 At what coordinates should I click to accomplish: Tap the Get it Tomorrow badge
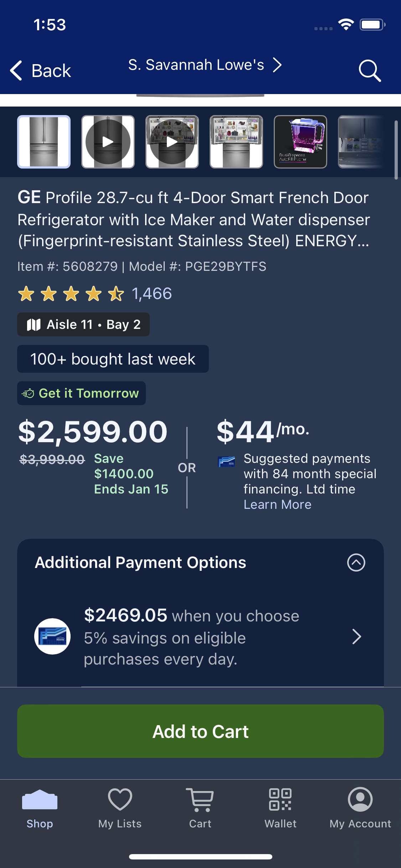(81, 393)
